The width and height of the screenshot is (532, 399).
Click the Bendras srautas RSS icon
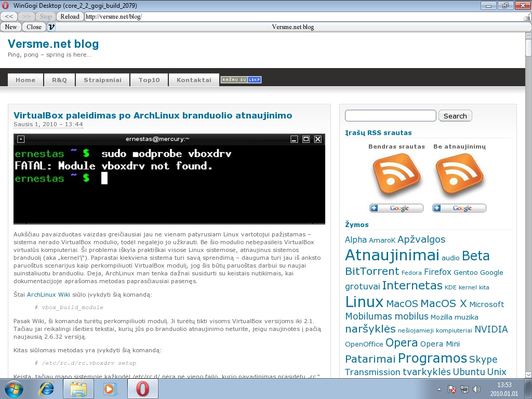396,175
